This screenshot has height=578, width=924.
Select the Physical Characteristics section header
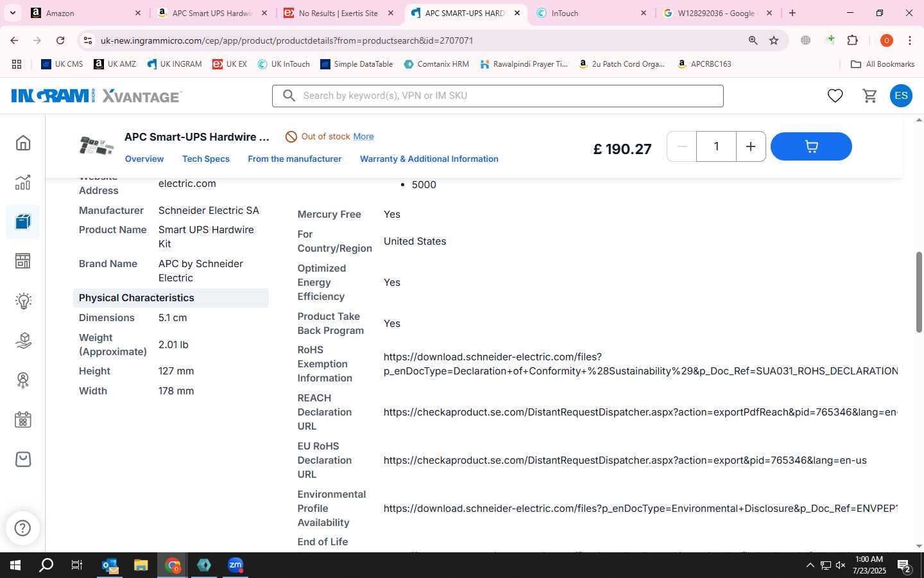tap(171, 298)
